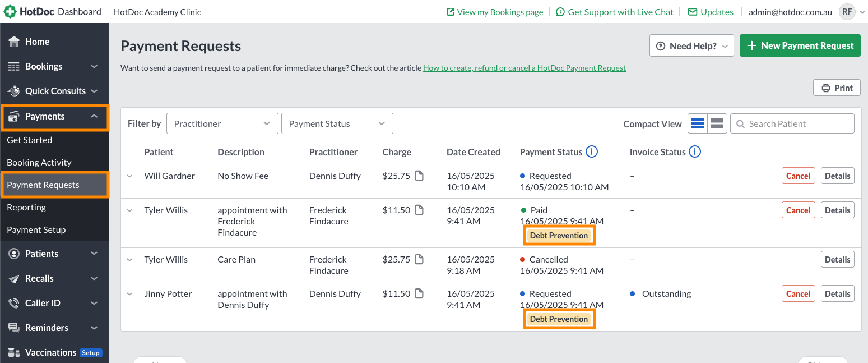Open Reporting submenu item
Image resolution: width=868 pixels, height=363 pixels.
point(54,207)
